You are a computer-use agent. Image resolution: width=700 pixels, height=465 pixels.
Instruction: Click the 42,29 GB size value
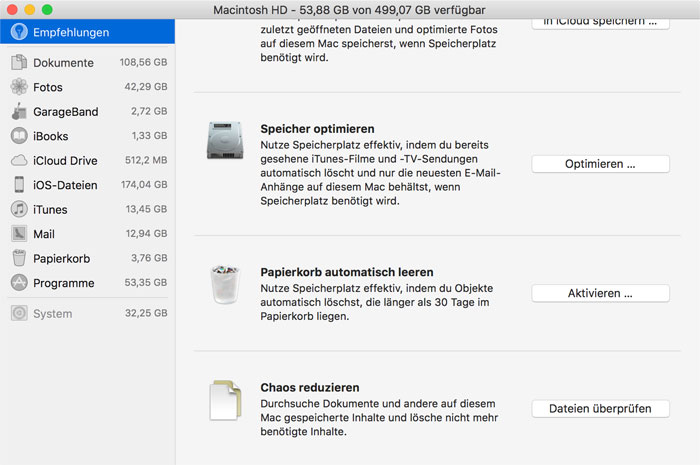pos(146,87)
